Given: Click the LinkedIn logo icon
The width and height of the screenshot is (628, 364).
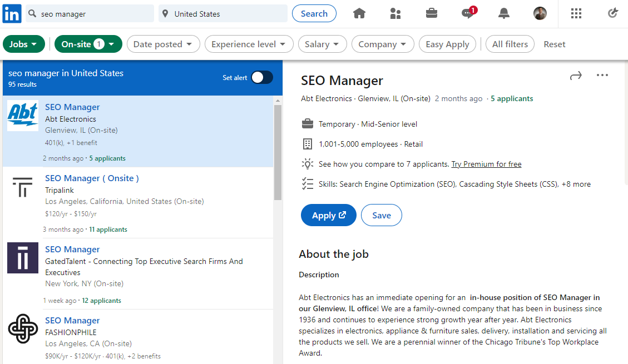Looking at the screenshot, I should coord(12,13).
